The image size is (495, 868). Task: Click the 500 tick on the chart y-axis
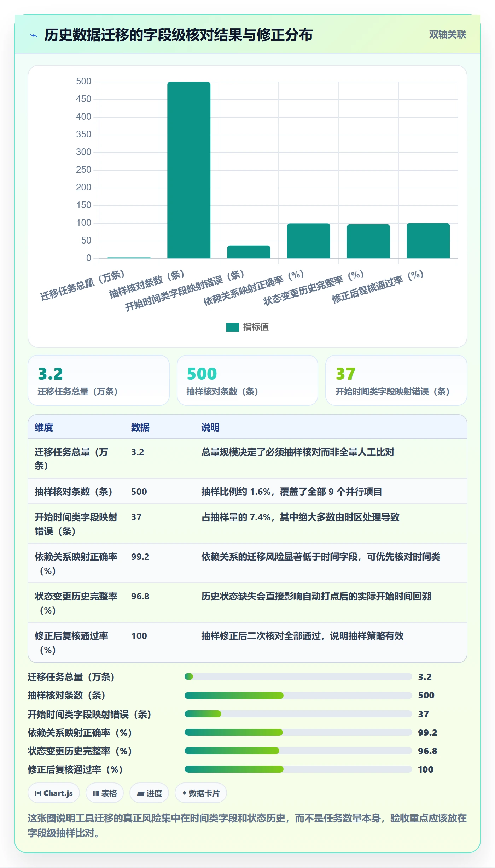pyautogui.click(x=84, y=82)
